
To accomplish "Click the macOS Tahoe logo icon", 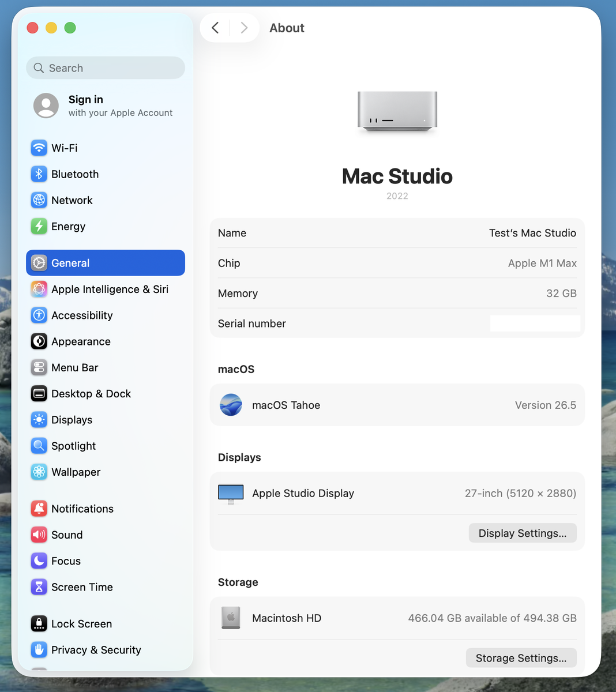I will coord(231,405).
